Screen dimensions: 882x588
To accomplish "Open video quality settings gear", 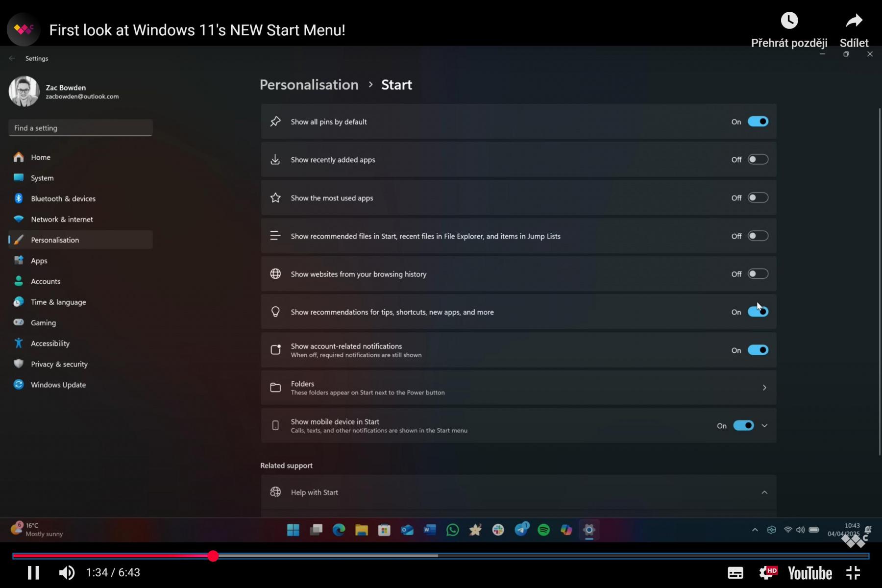I will coord(767,573).
